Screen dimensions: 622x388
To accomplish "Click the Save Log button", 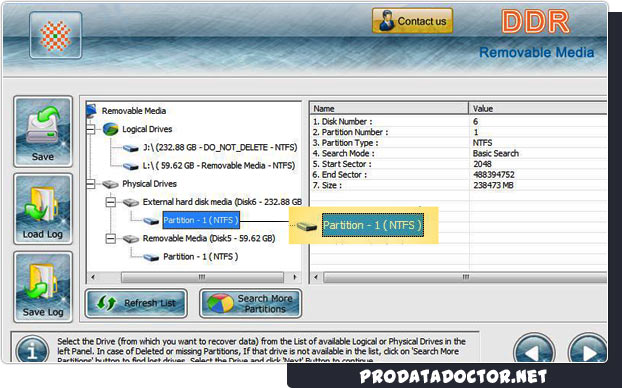I will pos(43,287).
